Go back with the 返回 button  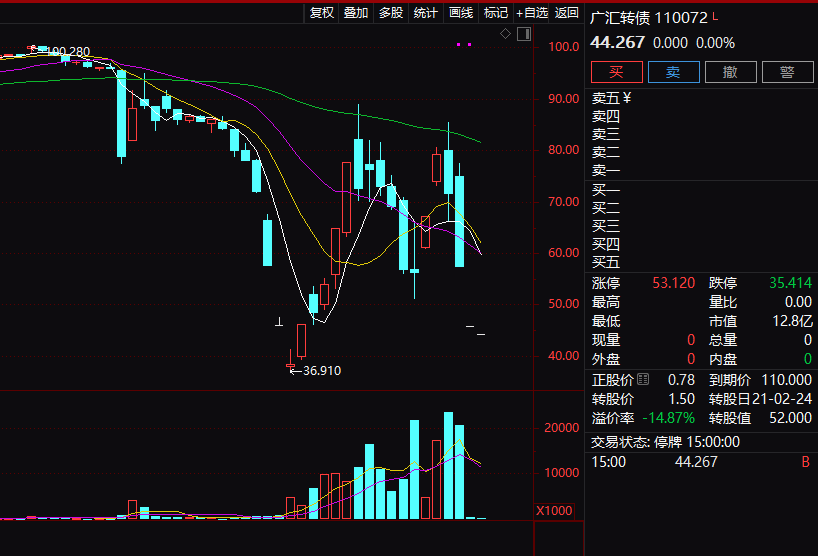coord(566,13)
